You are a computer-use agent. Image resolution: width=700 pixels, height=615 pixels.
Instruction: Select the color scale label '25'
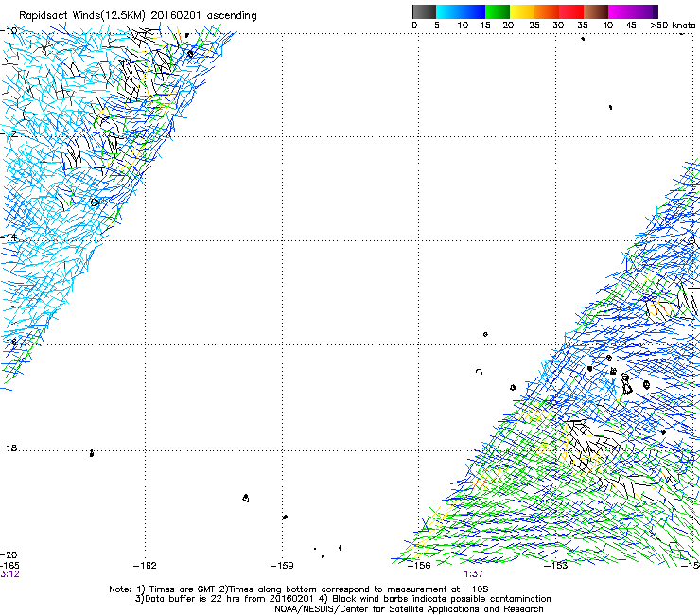point(534,26)
